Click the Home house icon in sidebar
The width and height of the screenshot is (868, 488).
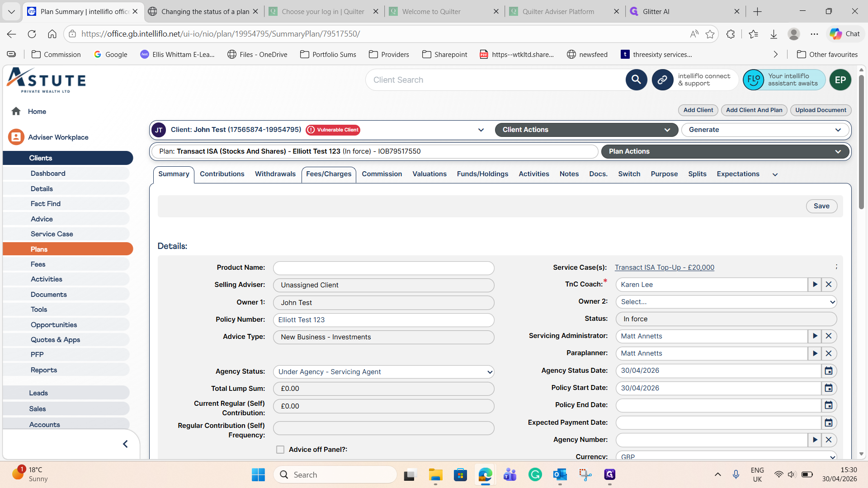point(16,111)
